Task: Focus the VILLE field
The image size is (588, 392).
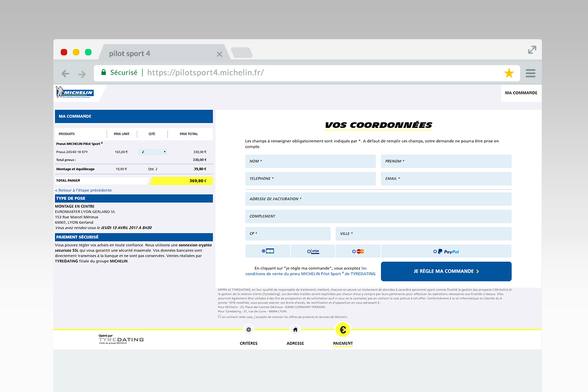Action: tap(423, 234)
